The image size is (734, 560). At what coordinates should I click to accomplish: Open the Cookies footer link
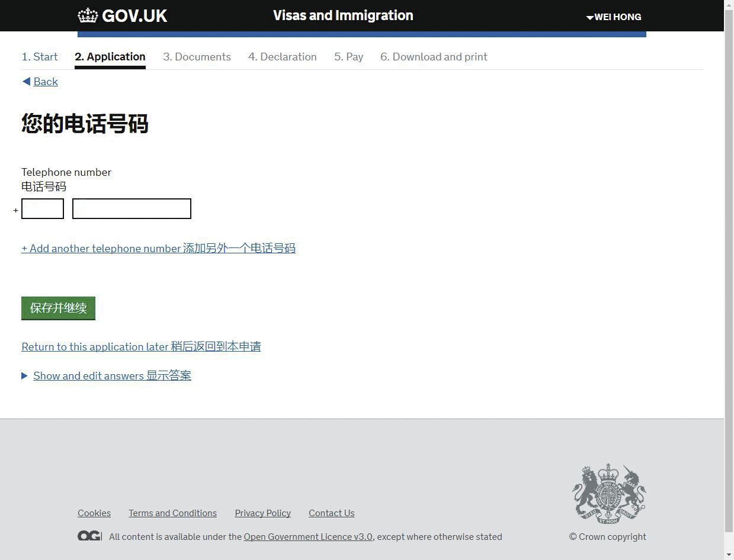coord(94,513)
